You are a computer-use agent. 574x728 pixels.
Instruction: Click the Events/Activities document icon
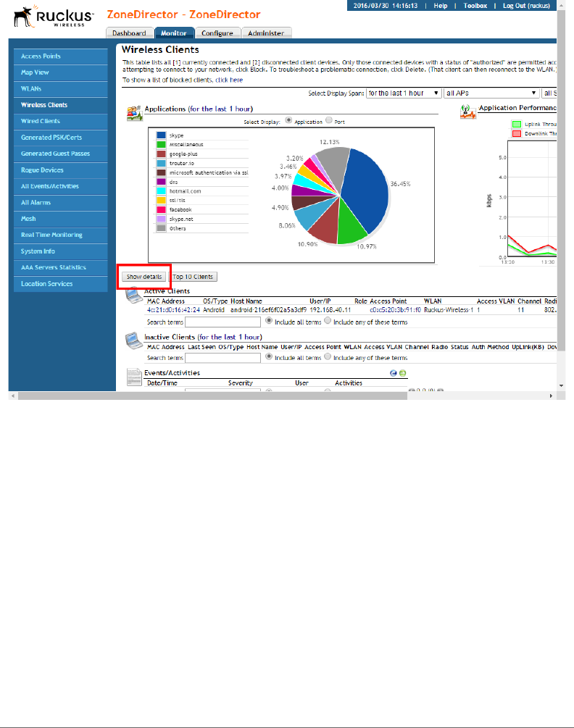[x=134, y=377]
